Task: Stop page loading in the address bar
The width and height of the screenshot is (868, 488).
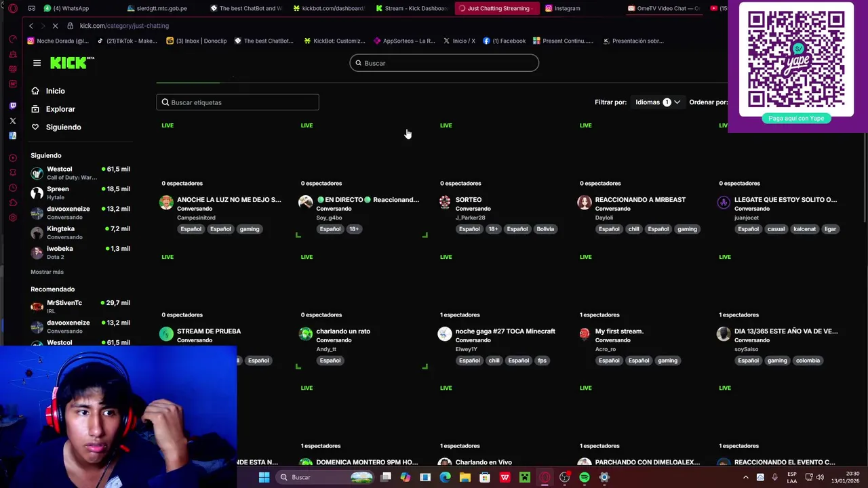Action: [55, 26]
